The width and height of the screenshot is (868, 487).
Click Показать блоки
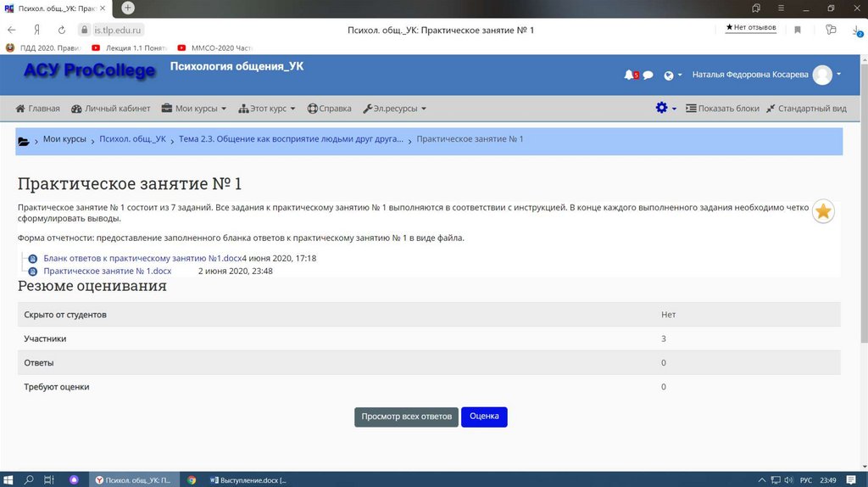[722, 109]
